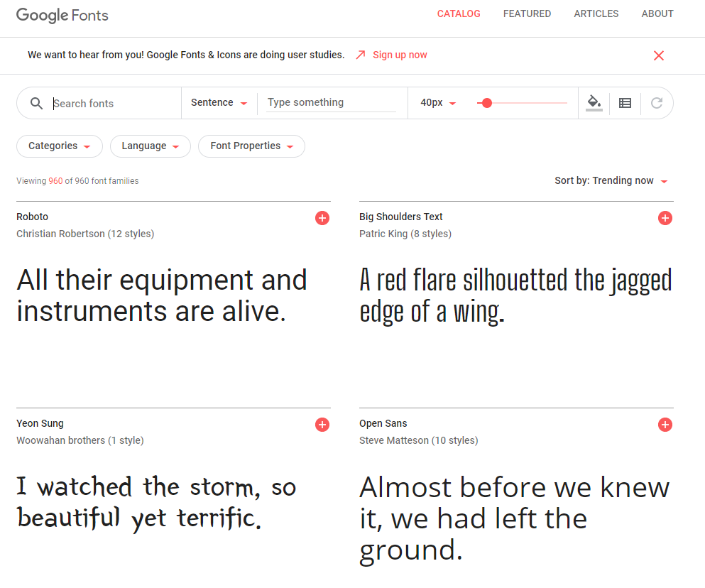The height and width of the screenshot is (588, 705).
Task: Open the Sentence preview type dropdown
Action: pyautogui.click(x=219, y=103)
